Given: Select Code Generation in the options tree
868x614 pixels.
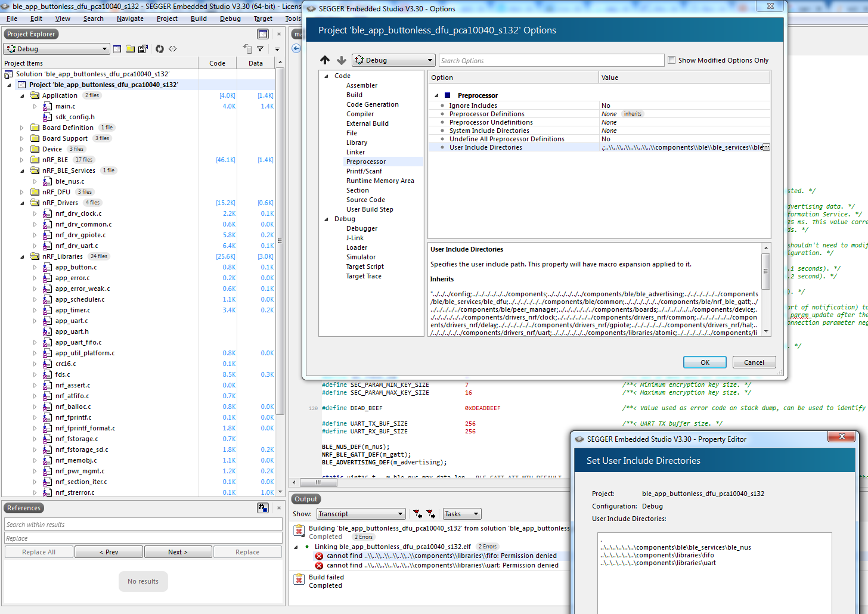Looking at the screenshot, I should [373, 104].
